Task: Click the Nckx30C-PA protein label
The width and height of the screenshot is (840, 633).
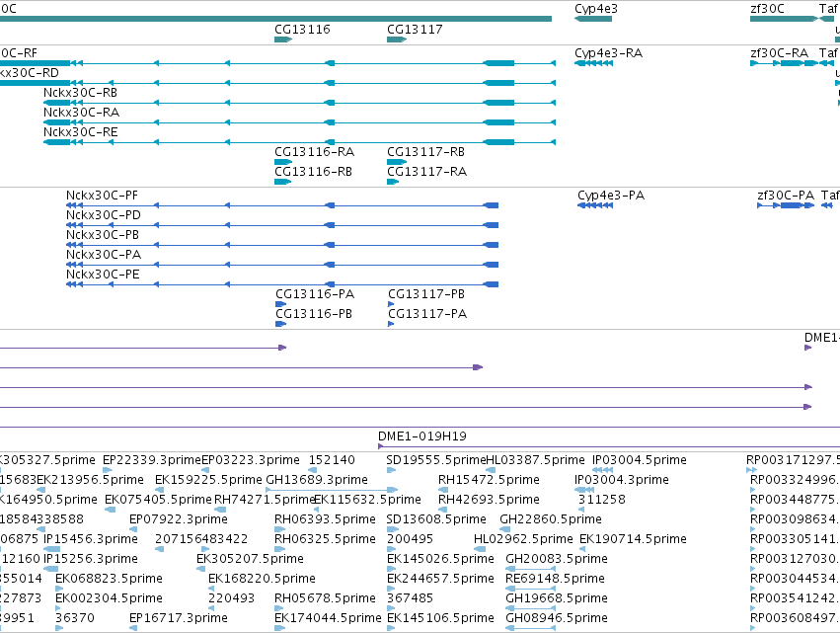Action: [x=104, y=255]
